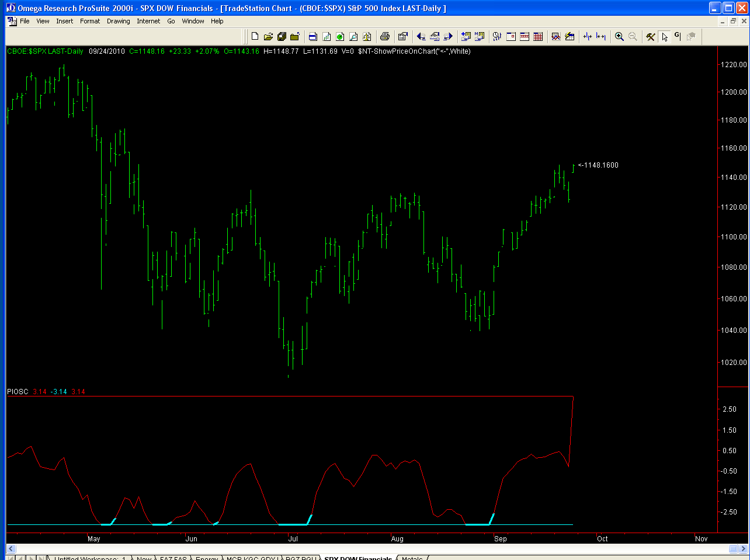Screen dimensions: 750x560
Task: Click the blue Back arrow icon
Action: coord(421,36)
